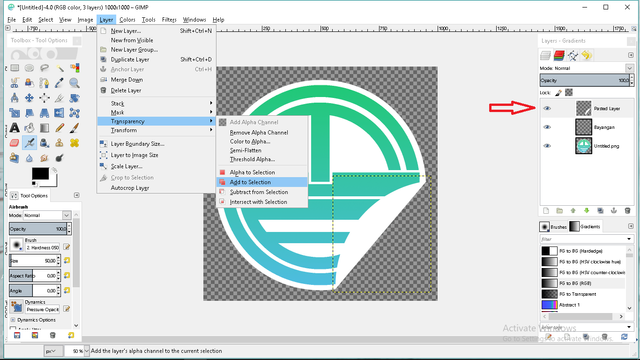Toggle lock pixels paintbrush icon
Screen dimensions: 640x360
coord(558,93)
